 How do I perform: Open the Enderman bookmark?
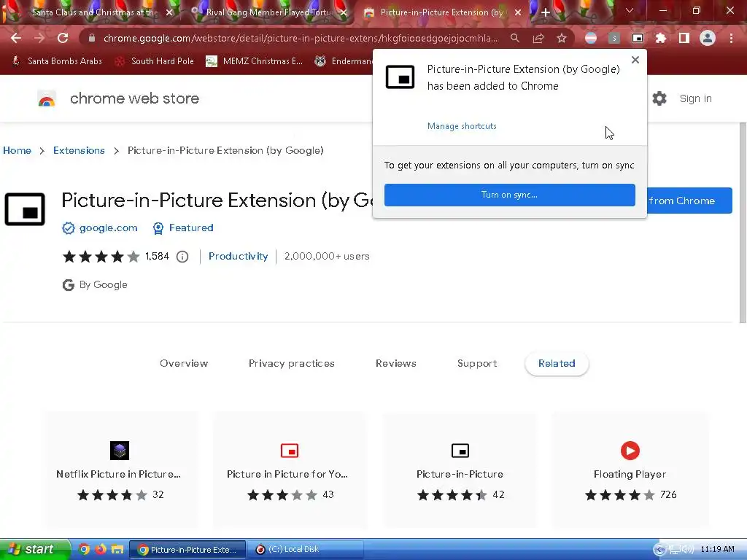pos(344,61)
